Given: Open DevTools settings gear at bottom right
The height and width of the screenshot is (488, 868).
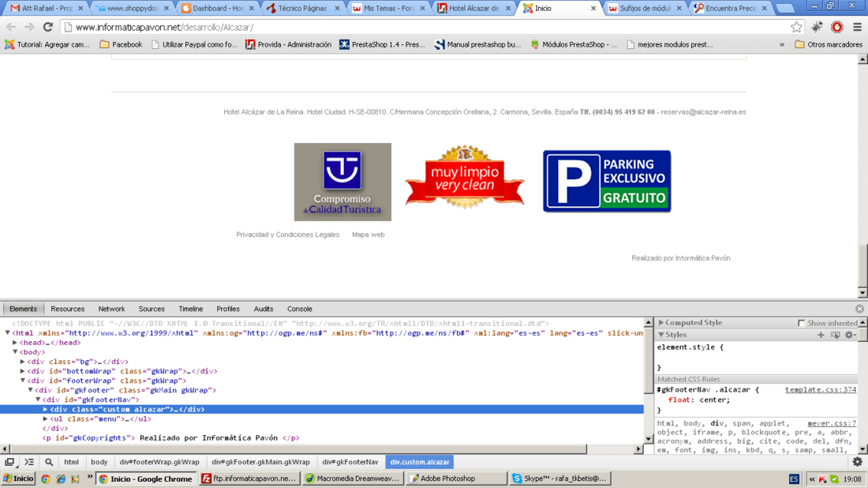Looking at the screenshot, I should pos(858,462).
